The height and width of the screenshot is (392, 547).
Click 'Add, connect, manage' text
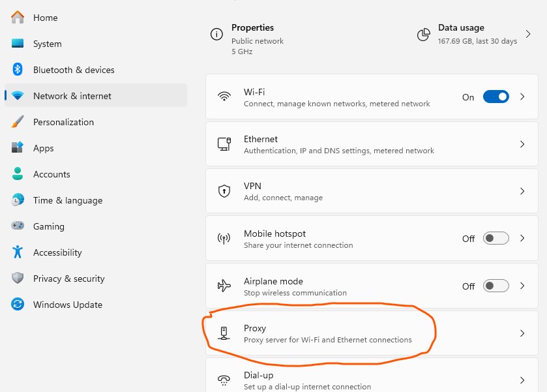coord(283,198)
